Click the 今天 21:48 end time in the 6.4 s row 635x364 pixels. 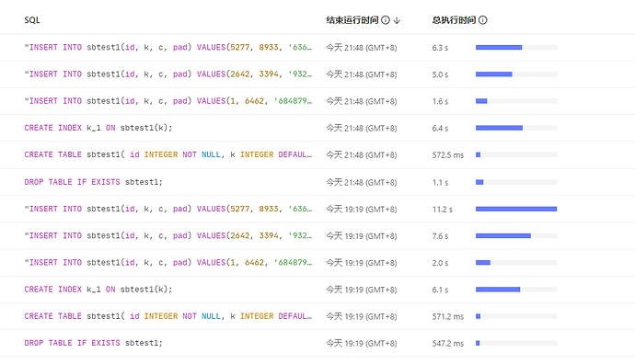(x=362, y=128)
